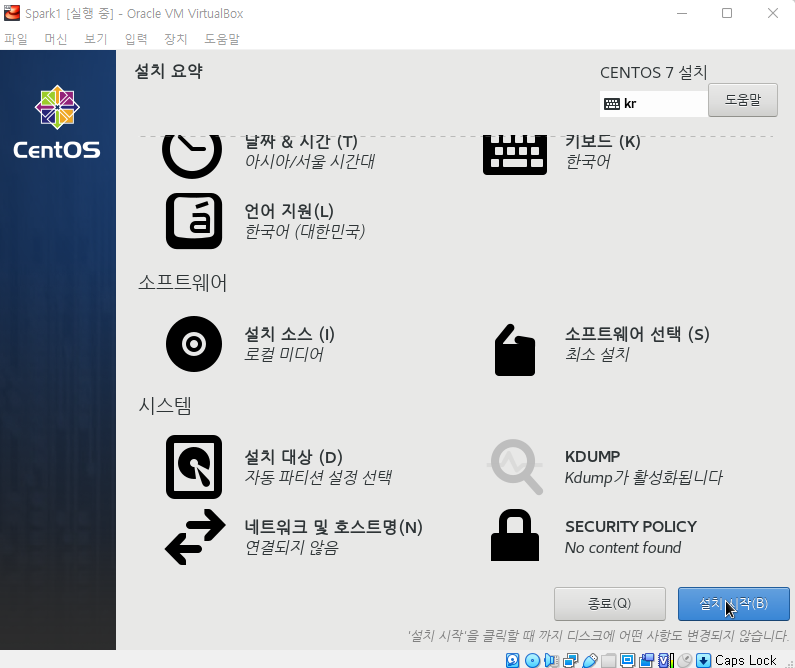Click the CentOS logo in sidebar

tap(57, 122)
